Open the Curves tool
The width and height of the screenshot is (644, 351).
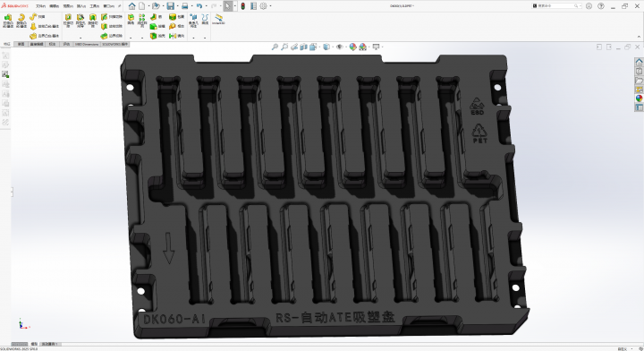205,20
